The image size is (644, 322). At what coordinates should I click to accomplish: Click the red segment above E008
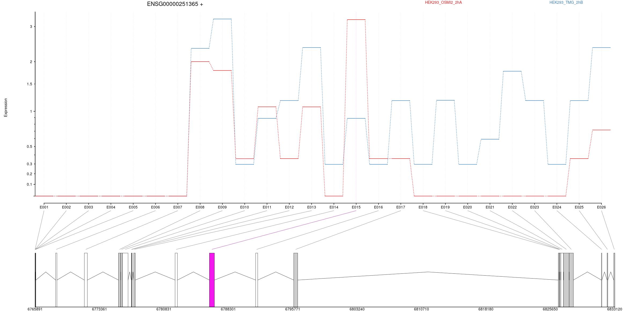coord(200,62)
